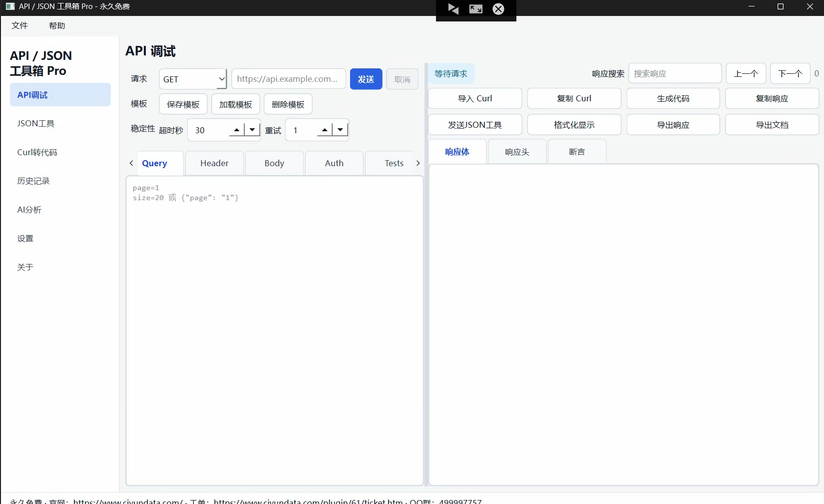The width and height of the screenshot is (824, 504).
Task: Click the retry value field showing 1
Action: [302, 130]
